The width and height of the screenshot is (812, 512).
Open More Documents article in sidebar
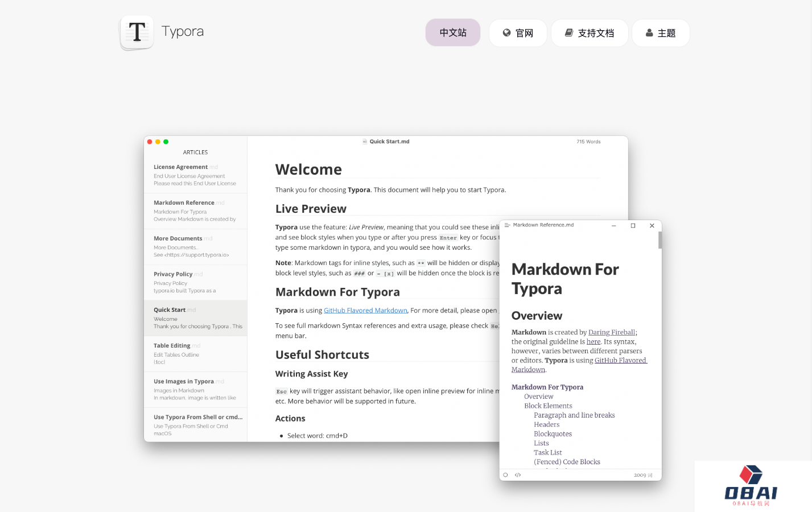click(195, 247)
